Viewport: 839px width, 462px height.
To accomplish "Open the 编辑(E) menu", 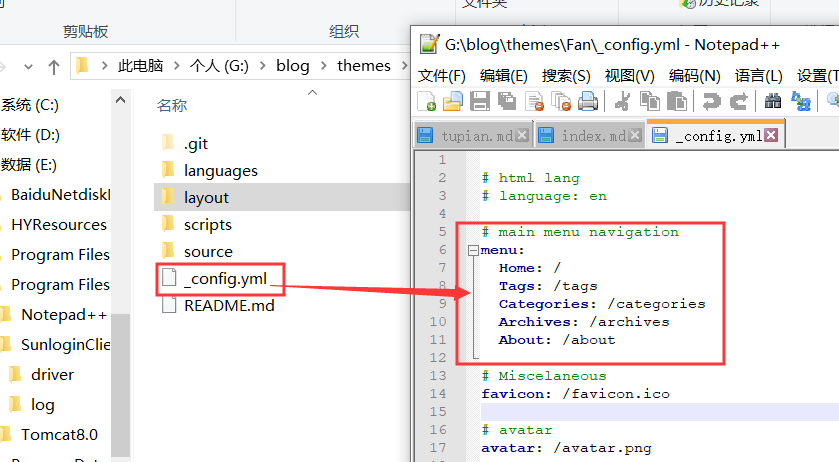I will pos(504,75).
